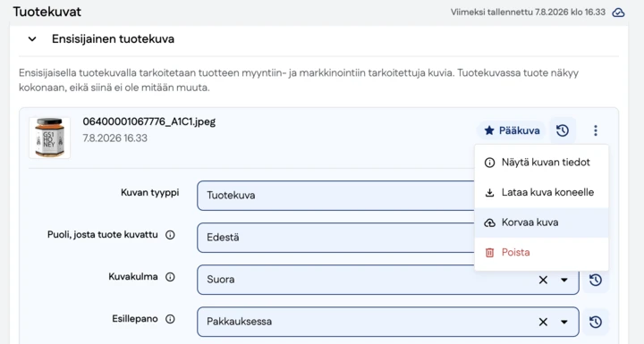Clear the Esillepano value Pakkauksessa

[x=543, y=322]
